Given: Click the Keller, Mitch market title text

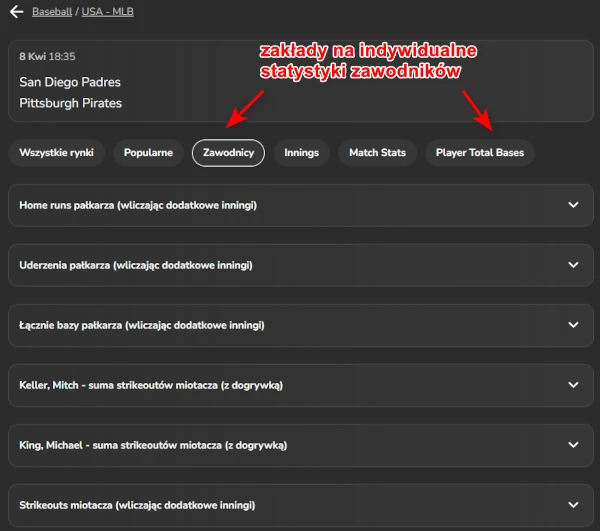Looking at the screenshot, I should [x=152, y=385].
